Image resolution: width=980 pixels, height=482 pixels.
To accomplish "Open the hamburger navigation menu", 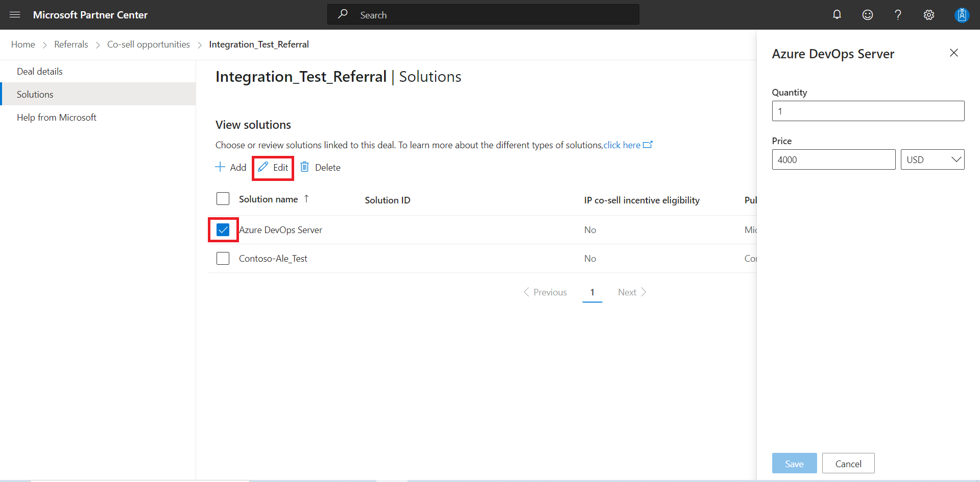I will tap(15, 15).
